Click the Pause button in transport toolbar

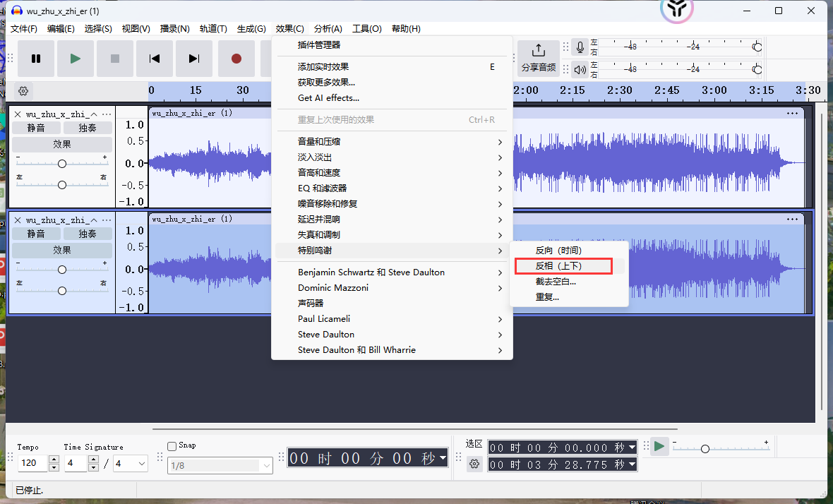tap(36, 59)
